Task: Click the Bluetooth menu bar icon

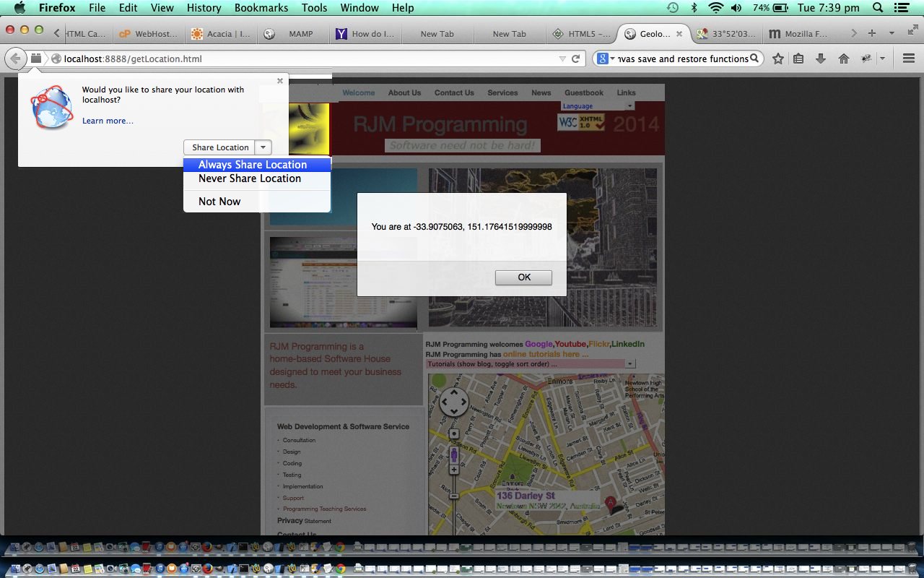Action: point(694,8)
